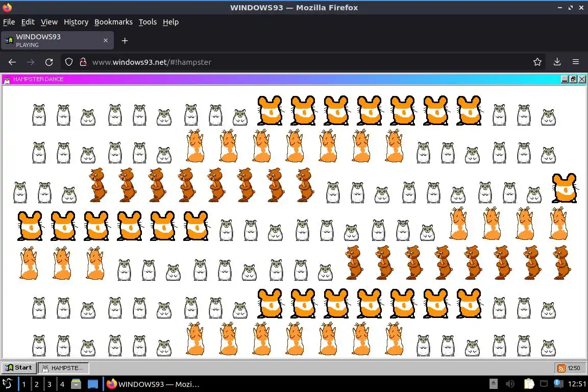Open the clipboard manager tray icon
The width and height of the screenshot is (588, 392).
tap(529, 384)
